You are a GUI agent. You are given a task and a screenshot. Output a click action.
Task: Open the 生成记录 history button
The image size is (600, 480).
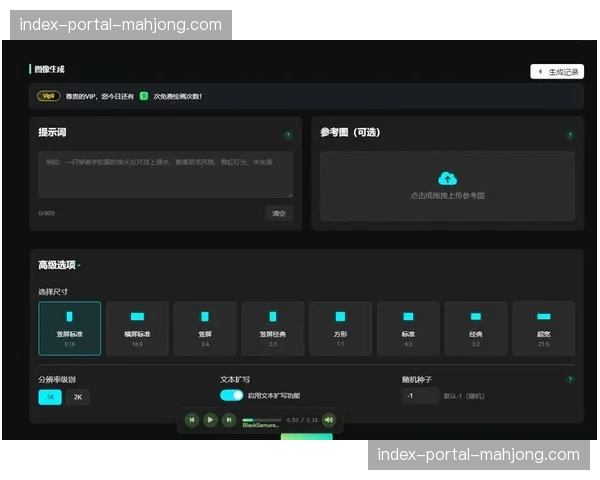click(557, 72)
